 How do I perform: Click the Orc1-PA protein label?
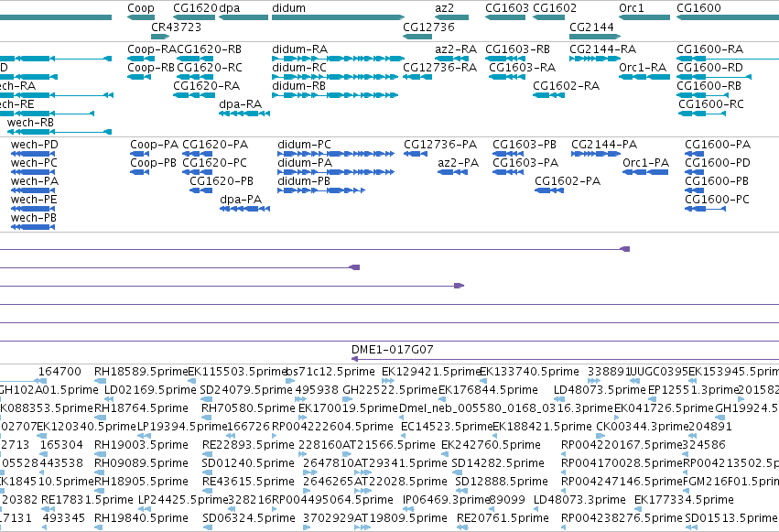tap(645, 163)
